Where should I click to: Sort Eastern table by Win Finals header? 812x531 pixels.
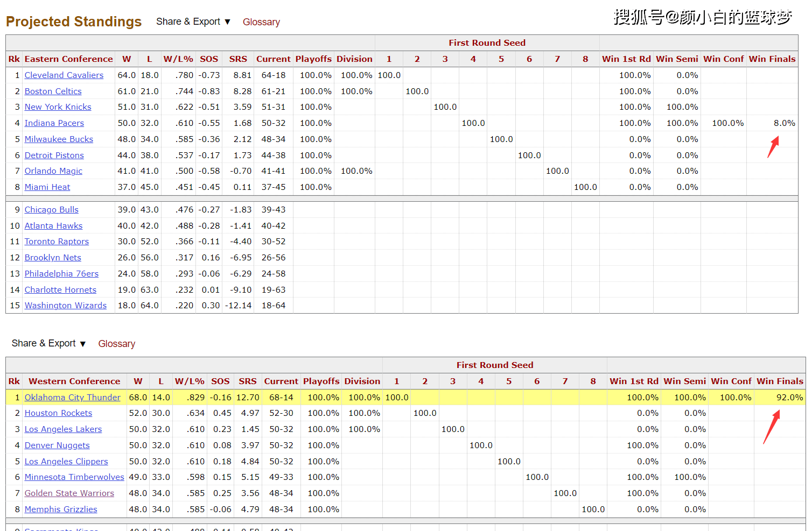(x=772, y=59)
